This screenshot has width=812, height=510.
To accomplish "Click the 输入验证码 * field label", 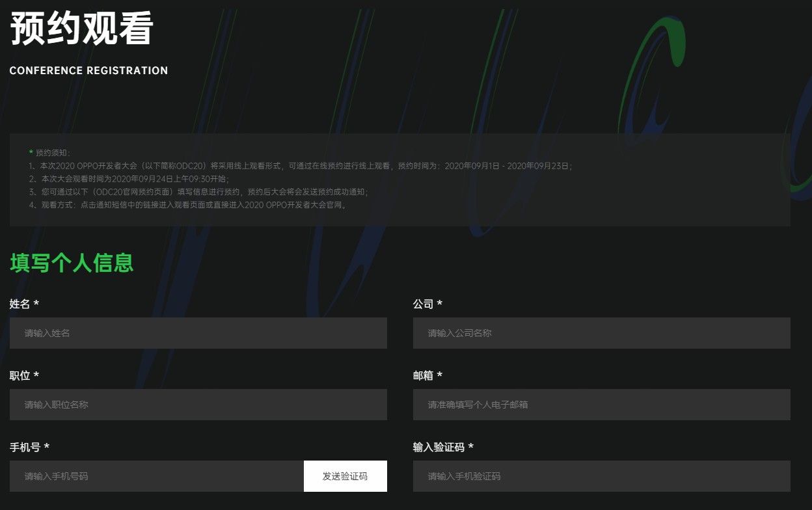I will 443,447.
